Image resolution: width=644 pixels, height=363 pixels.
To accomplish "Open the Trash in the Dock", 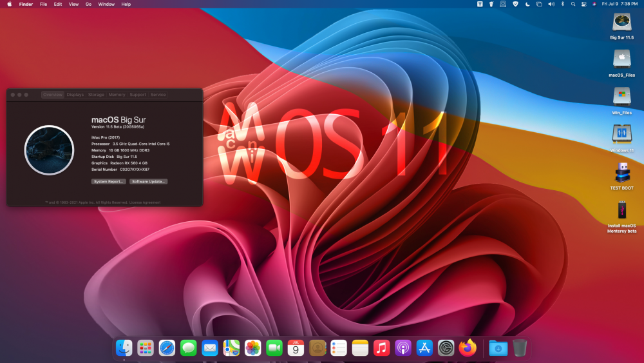I will (x=520, y=348).
